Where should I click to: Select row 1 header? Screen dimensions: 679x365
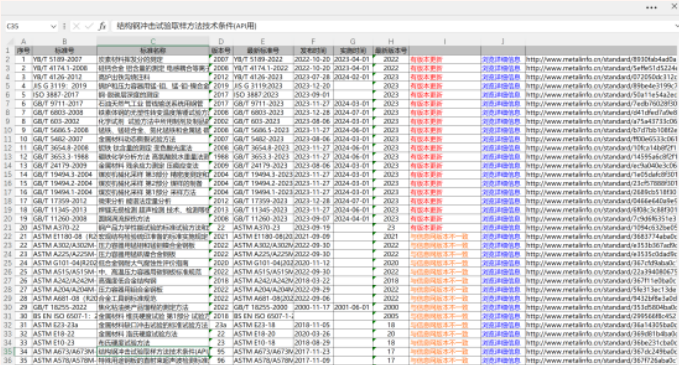click(7, 51)
